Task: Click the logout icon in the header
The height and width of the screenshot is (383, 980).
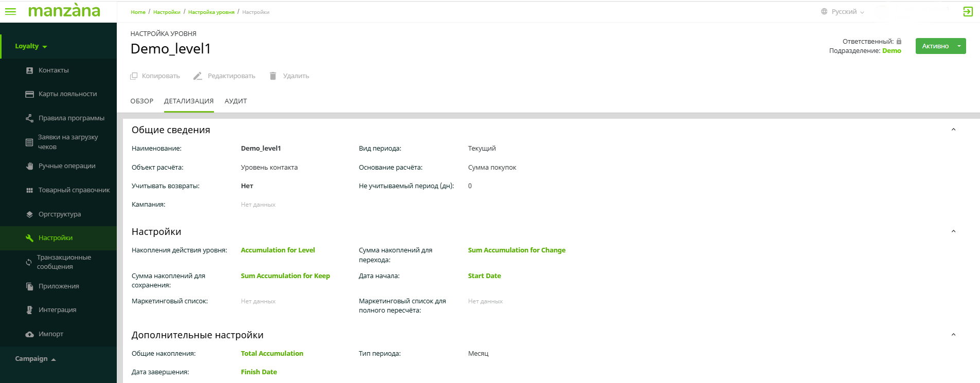Action: (x=968, y=11)
